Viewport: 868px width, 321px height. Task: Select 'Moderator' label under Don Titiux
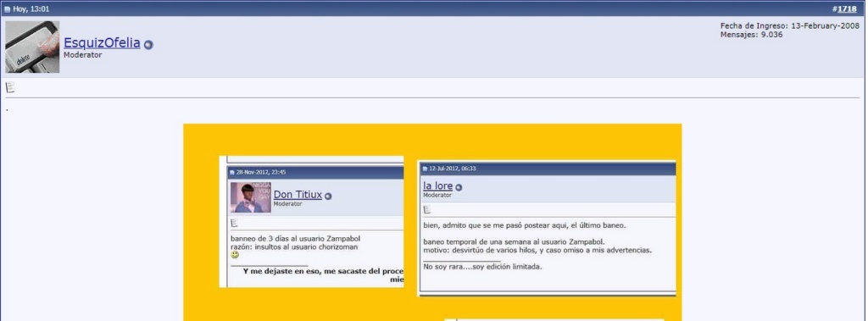click(288, 203)
